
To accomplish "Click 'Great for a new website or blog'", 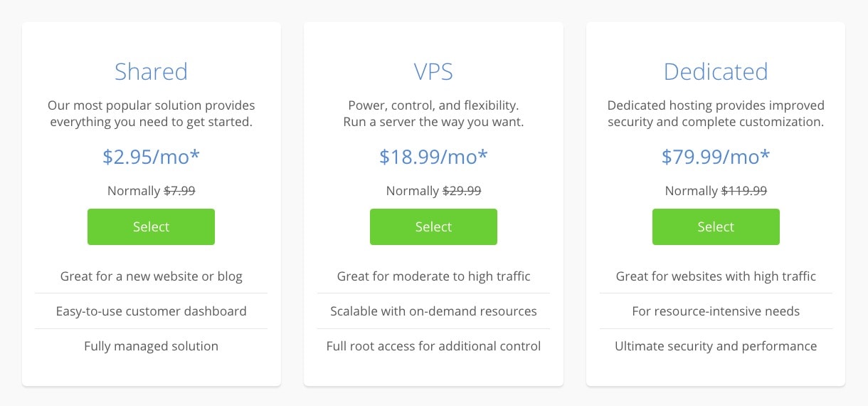I will [x=151, y=276].
